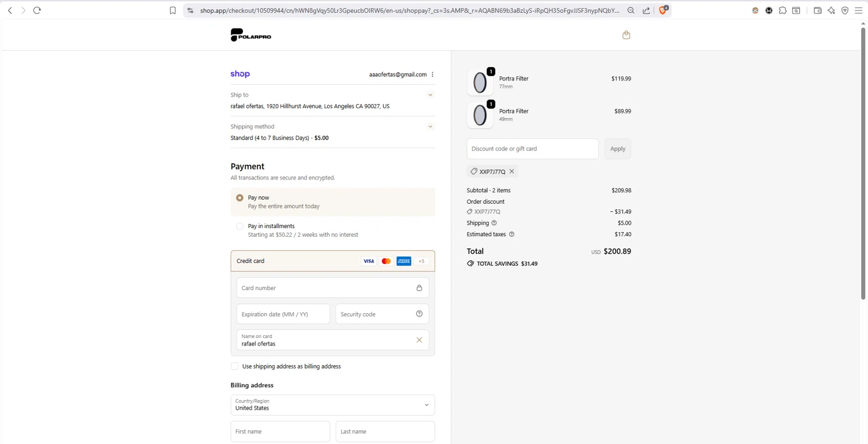Open Brave Shields lion icon
This screenshot has height=444, width=868.
coord(664,10)
